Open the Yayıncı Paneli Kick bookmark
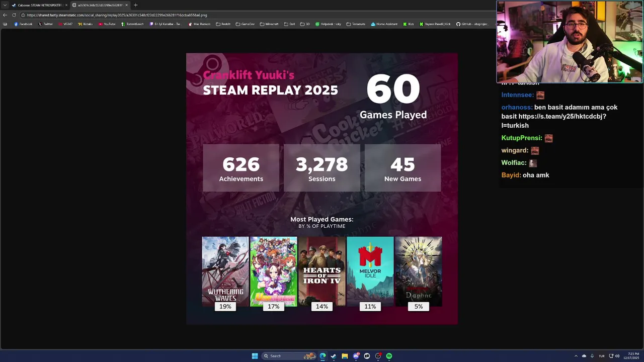This screenshot has width=644, height=362. [x=435, y=24]
